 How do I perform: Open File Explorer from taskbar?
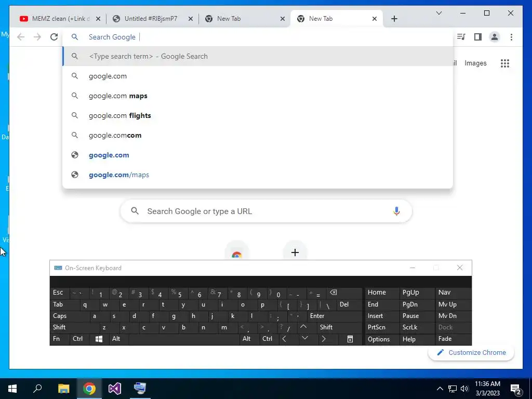pyautogui.click(x=63, y=389)
